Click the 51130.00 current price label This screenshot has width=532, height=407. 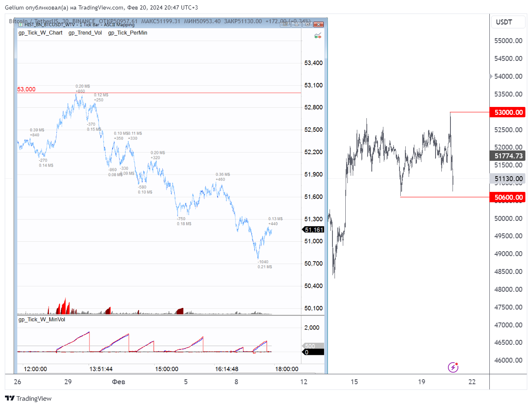[508, 179]
